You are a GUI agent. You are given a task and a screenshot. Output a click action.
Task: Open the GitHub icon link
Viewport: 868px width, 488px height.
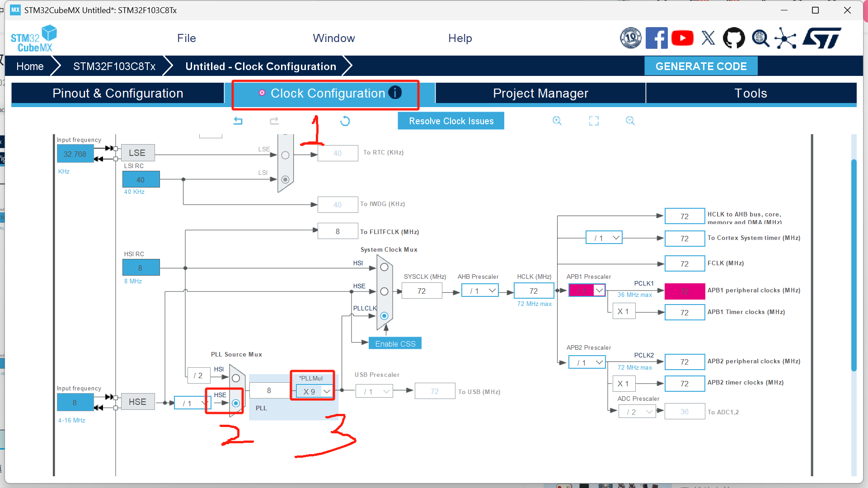tap(734, 38)
